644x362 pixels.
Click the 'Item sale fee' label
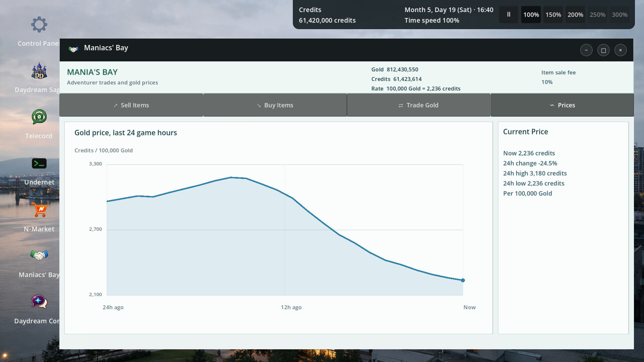click(x=558, y=72)
